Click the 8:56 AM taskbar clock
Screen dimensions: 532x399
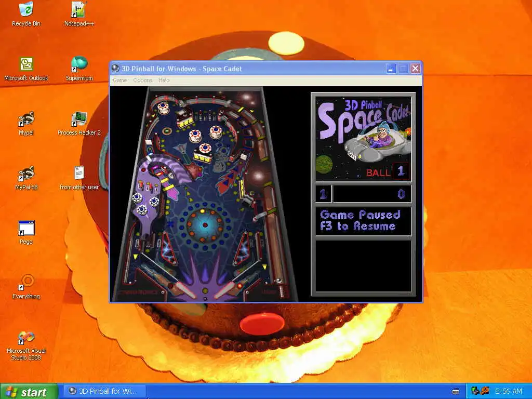click(508, 391)
